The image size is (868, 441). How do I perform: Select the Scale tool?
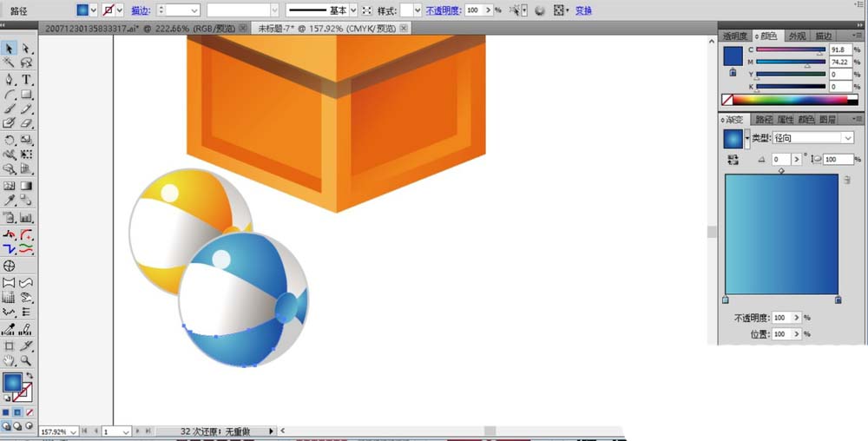tap(26, 140)
